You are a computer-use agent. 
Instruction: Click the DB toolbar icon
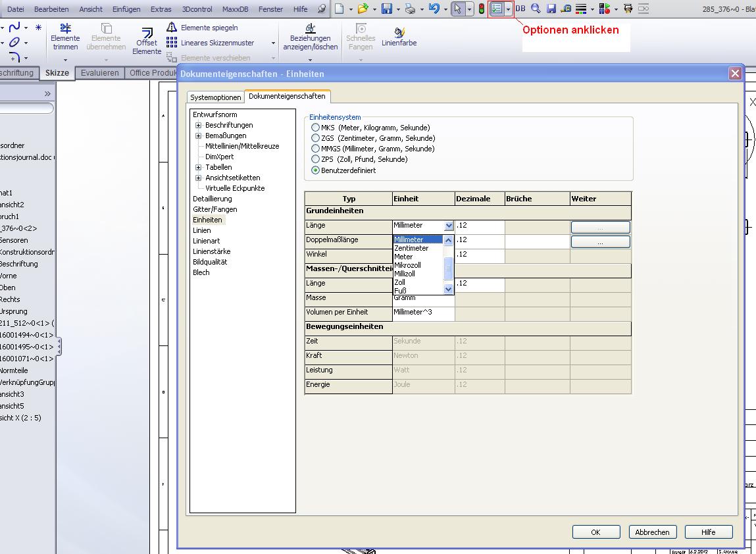point(520,8)
